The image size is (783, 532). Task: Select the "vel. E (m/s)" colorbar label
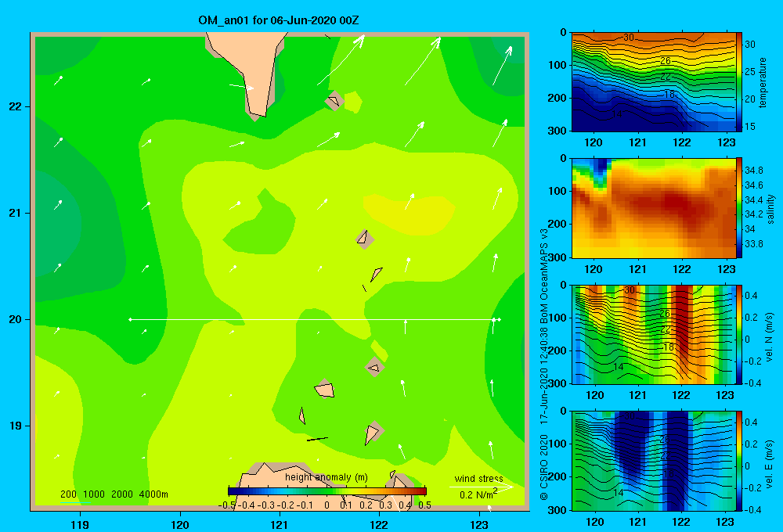(769, 463)
